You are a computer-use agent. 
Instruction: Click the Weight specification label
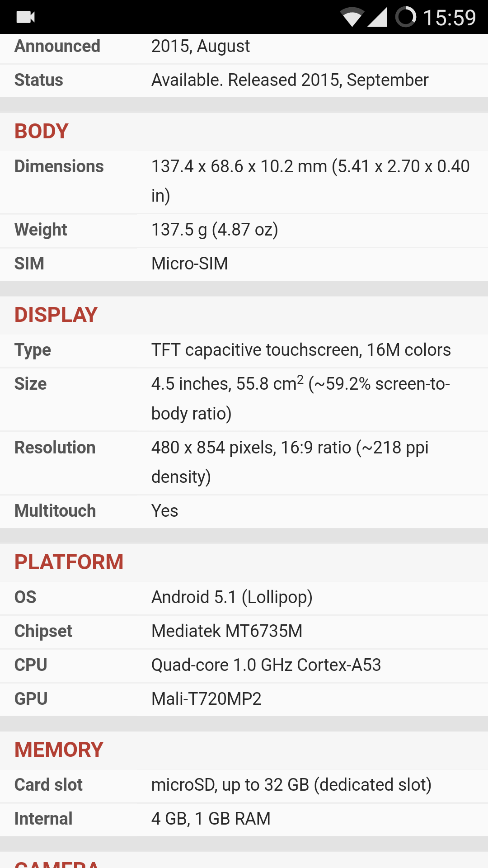point(41,230)
